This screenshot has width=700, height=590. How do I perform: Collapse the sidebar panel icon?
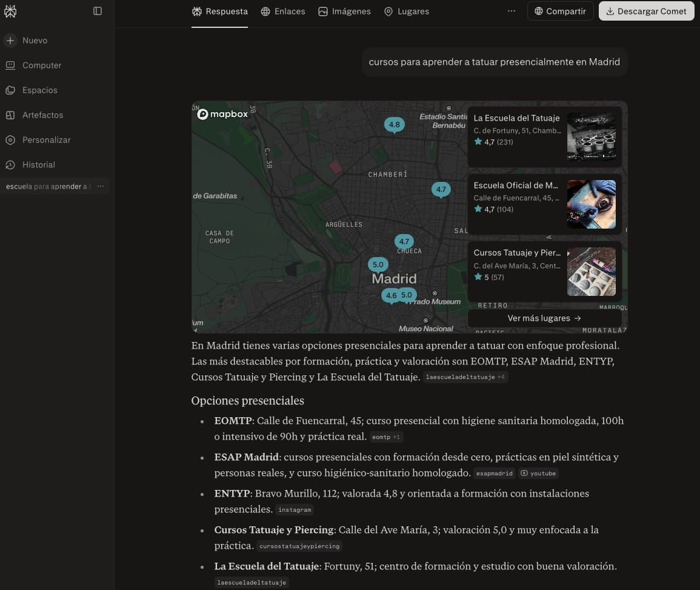(98, 11)
